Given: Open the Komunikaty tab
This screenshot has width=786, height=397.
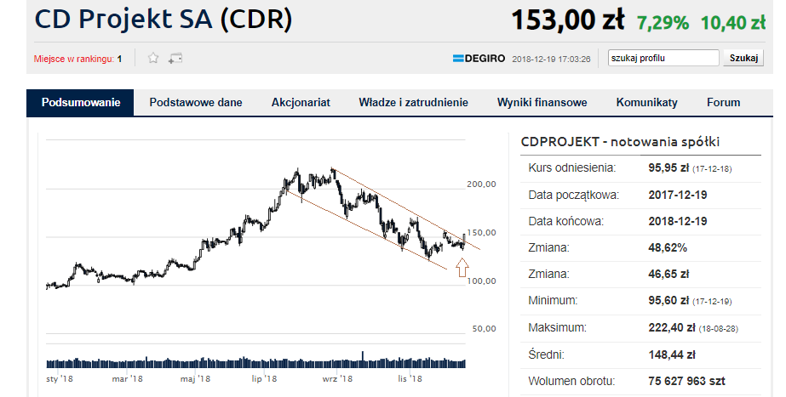Looking at the screenshot, I should point(647,102).
